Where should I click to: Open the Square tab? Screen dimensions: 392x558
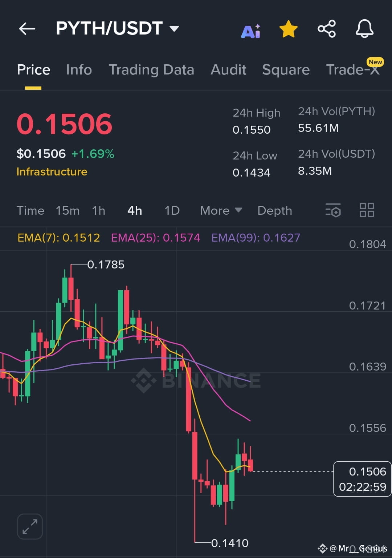pyautogui.click(x=286, y=70)
